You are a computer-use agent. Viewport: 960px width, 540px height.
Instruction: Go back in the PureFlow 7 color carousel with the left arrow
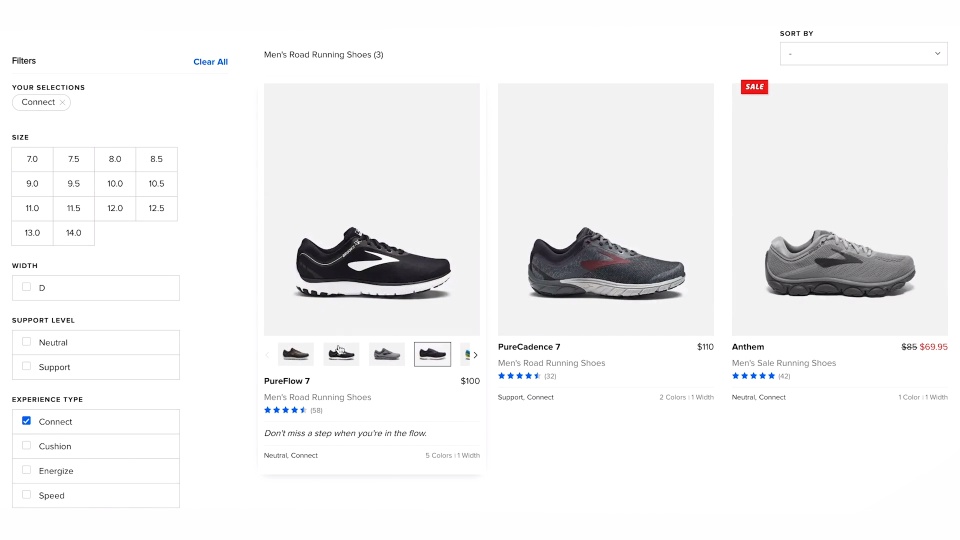pos(268,354)
